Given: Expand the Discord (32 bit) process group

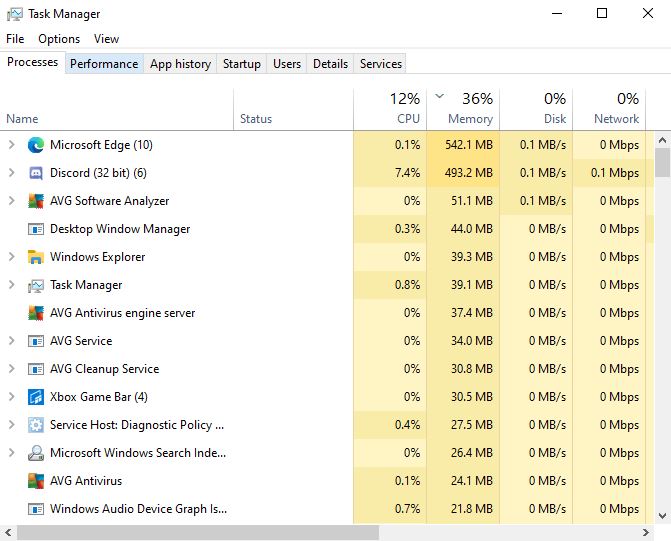Looking at the screenshot, I should pos(12,173).
